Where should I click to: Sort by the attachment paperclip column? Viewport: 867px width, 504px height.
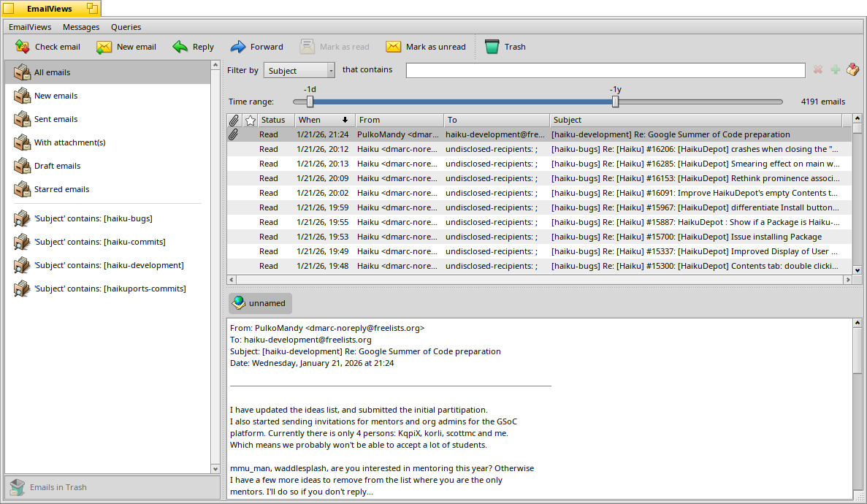click(234, 120)
